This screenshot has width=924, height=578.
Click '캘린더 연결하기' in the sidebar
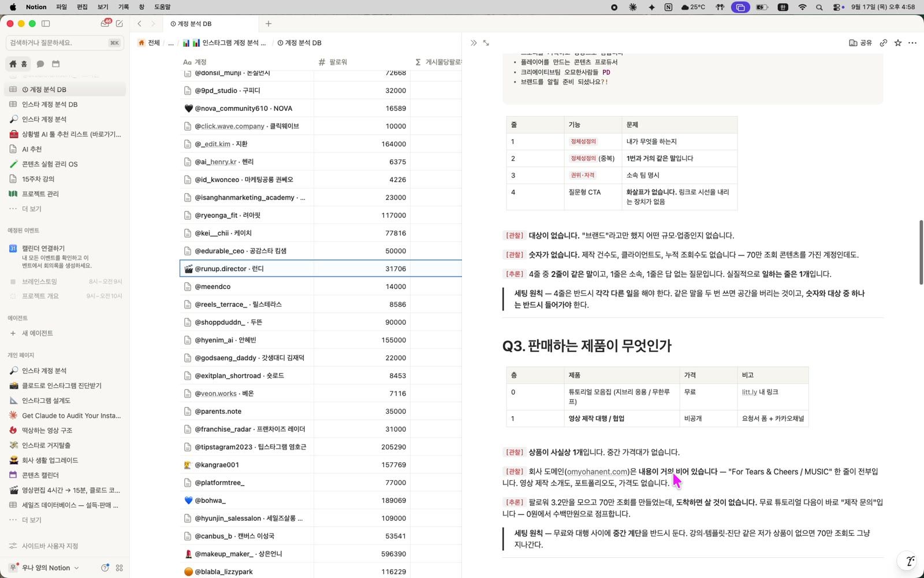pyautogui.click(x=43, y=248)
